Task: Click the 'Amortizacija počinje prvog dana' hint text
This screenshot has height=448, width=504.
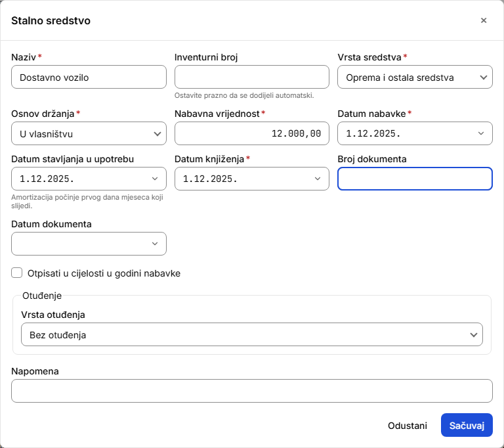Action: click(87, 202)
